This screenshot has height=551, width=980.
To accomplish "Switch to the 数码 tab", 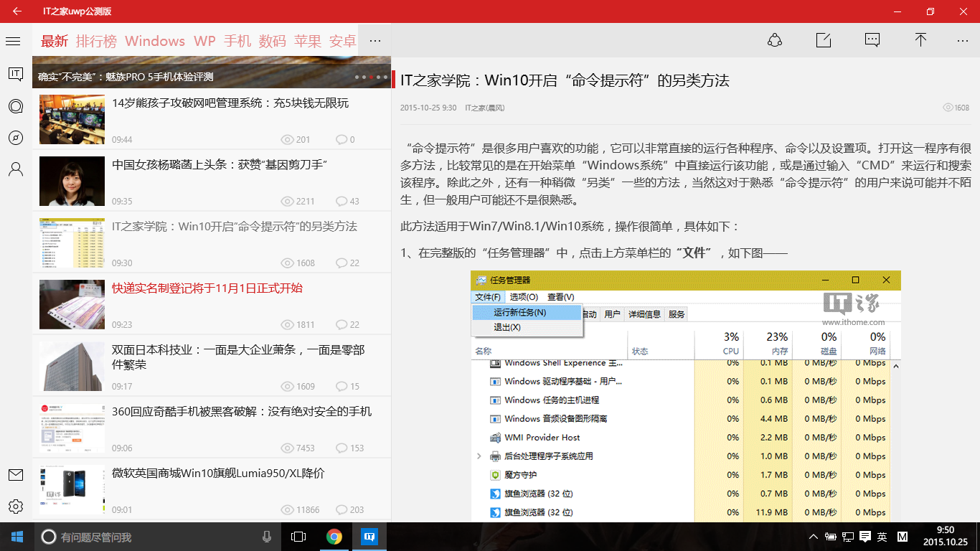I will pos(273,41).
